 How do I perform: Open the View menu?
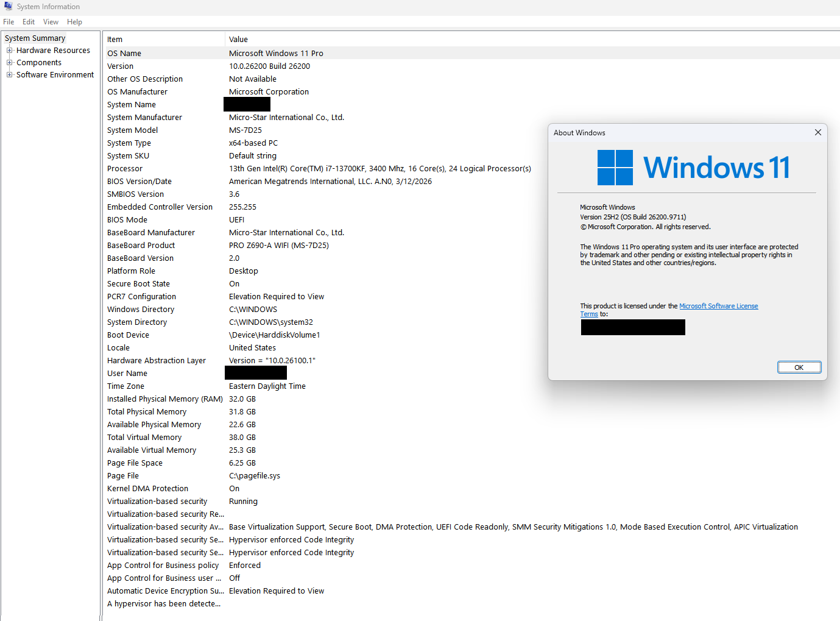(x=51, y=22)
